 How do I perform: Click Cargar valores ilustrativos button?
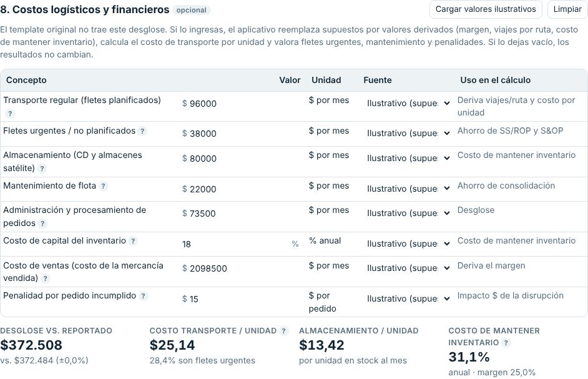pos(486,9)
